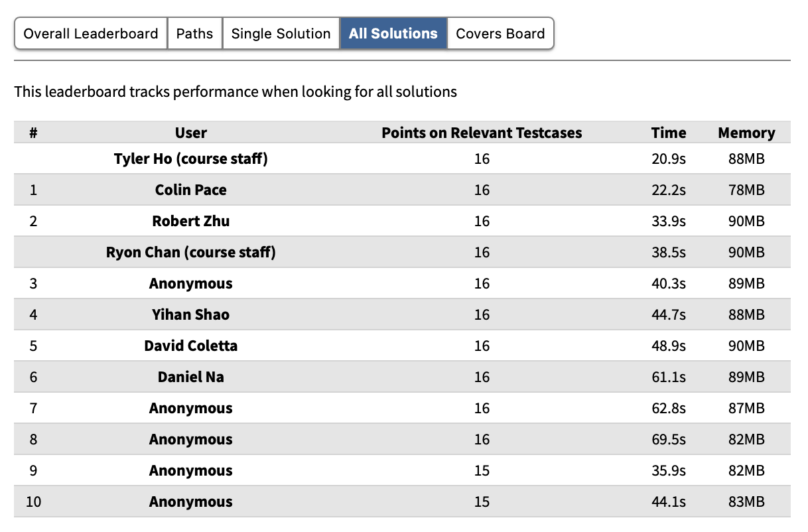Click the Points on Relevant Testcases header
808x532 pixels.
[x=482, y=133]
